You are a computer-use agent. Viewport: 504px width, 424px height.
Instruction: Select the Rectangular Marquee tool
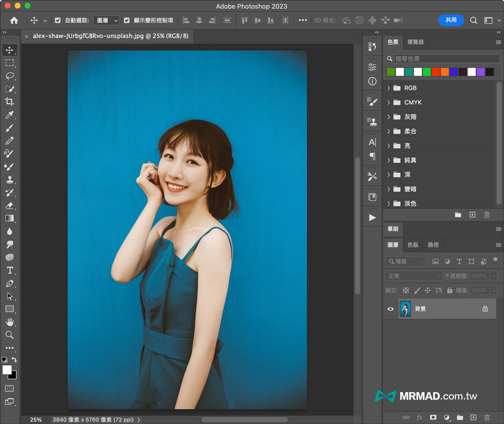point(10,63)
